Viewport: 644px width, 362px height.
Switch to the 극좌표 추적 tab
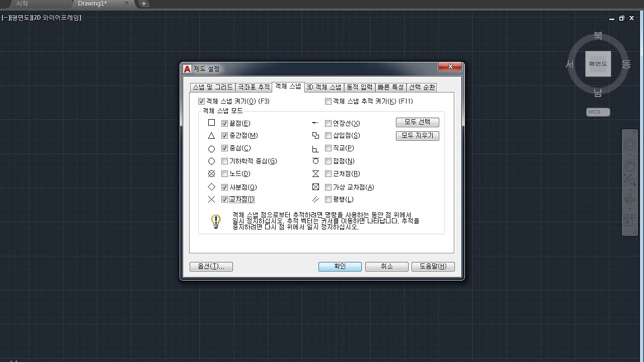254,87
